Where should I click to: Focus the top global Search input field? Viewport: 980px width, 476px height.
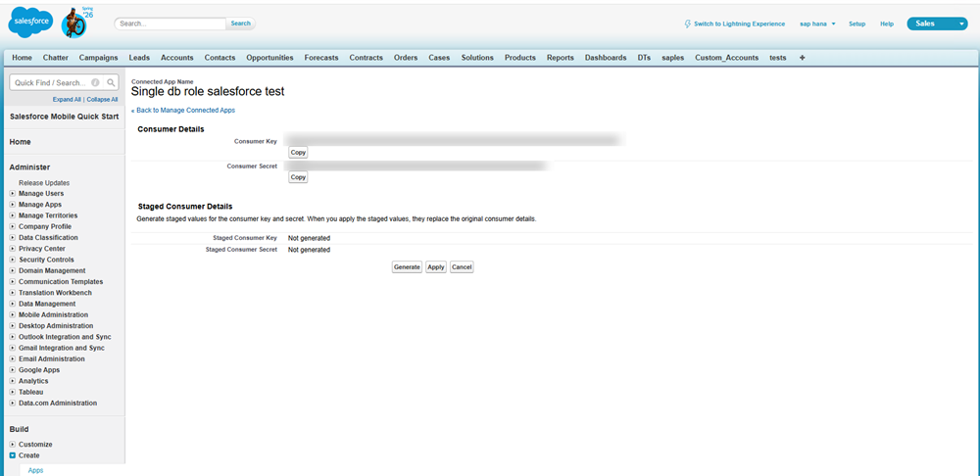pyautogui.click(x=171, y=24)
